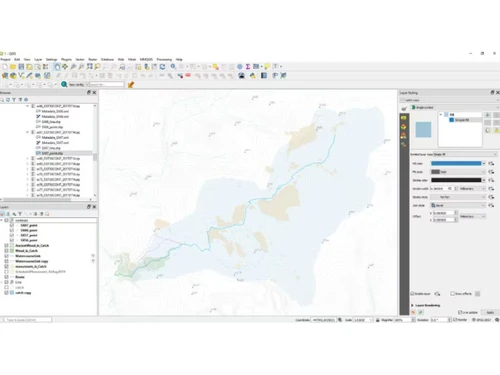Click the Coordinate field in the status bar

(x=323, y=320)
